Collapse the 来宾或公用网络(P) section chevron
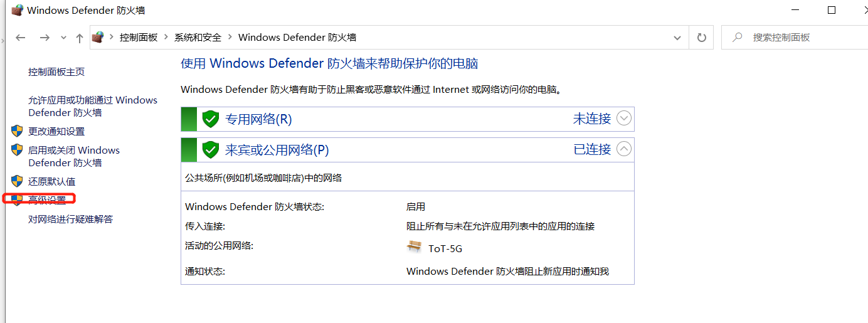Image resolution: width=868 pixels, height=323 pixels. tap(624, 149)
